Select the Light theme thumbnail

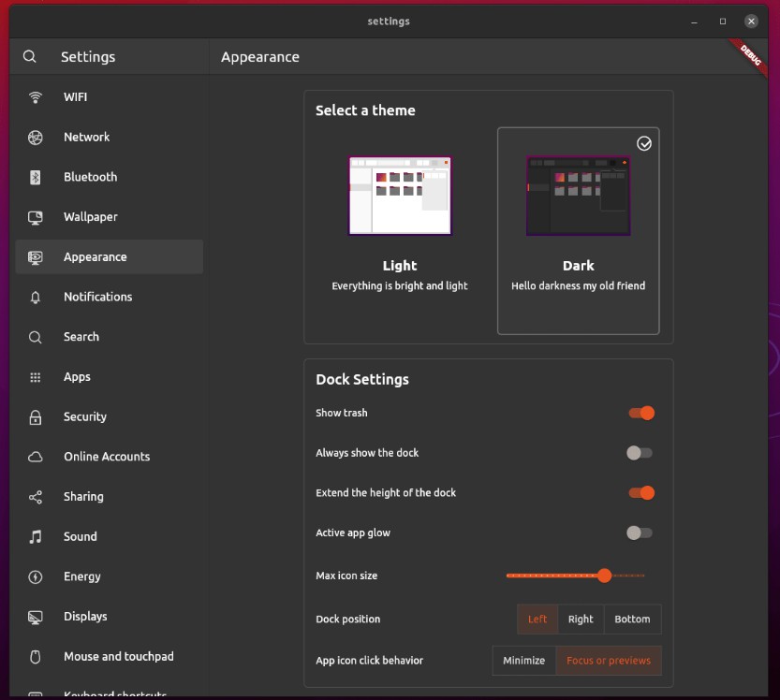click(400, 196)
